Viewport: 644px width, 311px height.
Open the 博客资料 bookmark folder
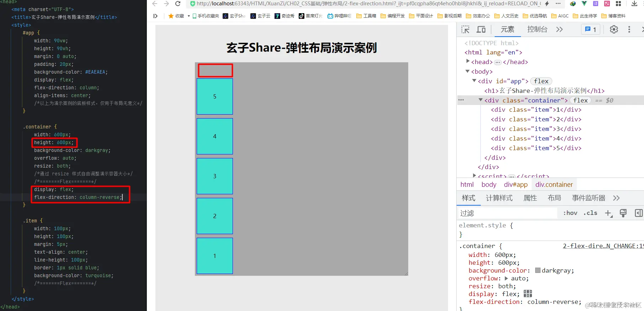coord(613,16)
